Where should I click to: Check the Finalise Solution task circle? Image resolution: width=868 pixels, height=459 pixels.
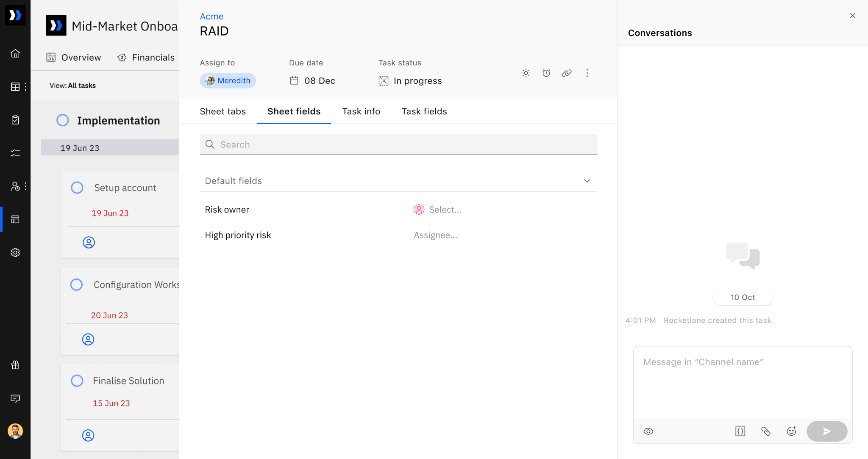coord(77,381)
